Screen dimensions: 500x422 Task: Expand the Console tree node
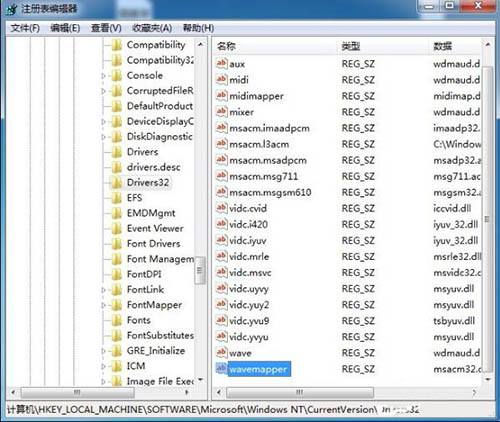[x=103, y=76]
